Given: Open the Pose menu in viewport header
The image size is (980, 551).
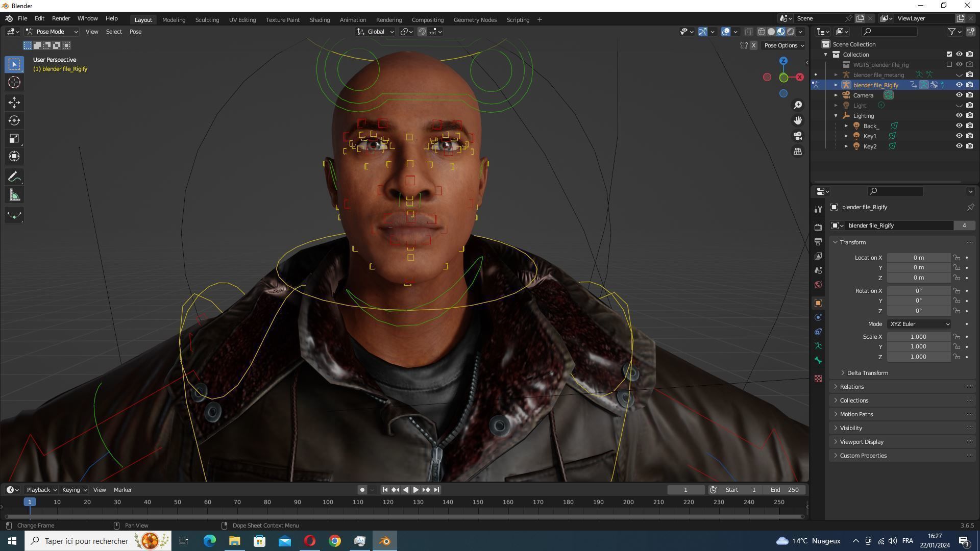Looking at the screenshot, I should (135, 32).
